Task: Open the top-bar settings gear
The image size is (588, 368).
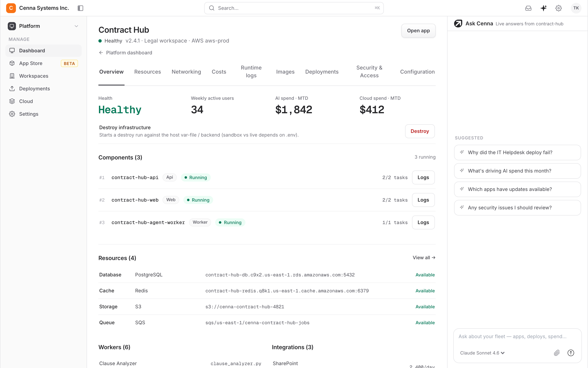Action: click(559, 8)
